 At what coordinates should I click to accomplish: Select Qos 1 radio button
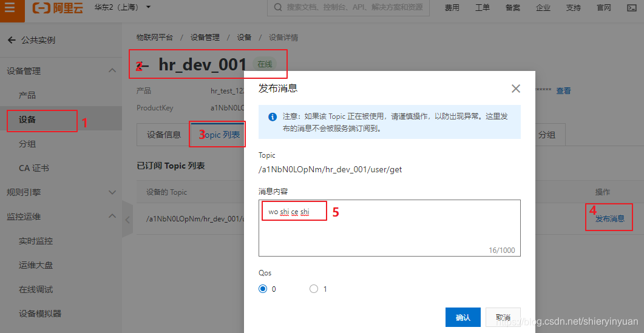(314, 289)
